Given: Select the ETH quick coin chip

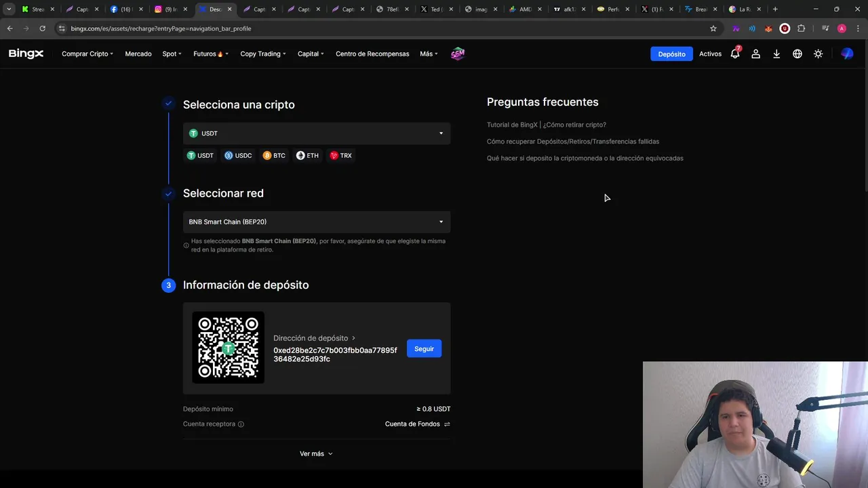Looking at the screenshot, I should [x=307, y=155].
